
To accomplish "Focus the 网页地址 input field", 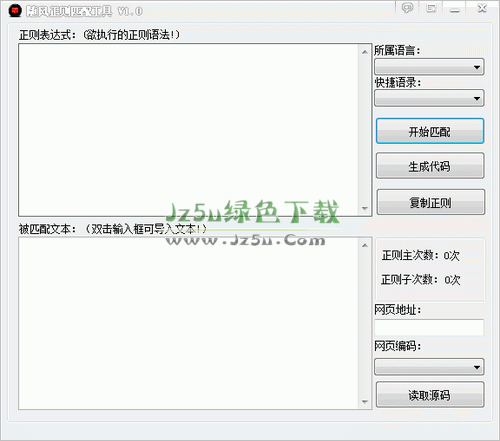I will [x=429, y=328].
